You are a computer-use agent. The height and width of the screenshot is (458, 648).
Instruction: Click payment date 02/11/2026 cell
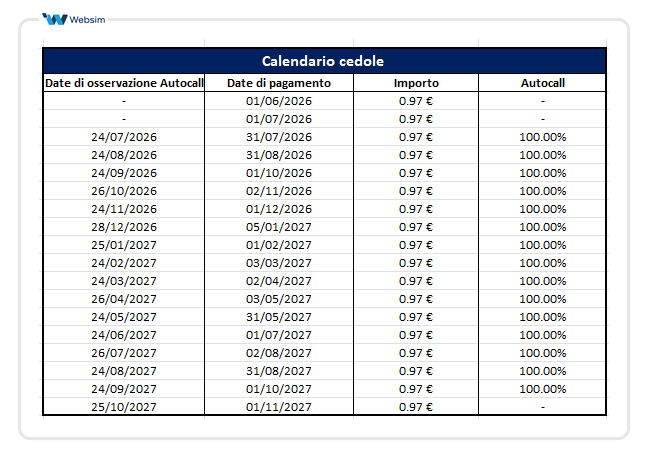pyautogui.click(x=279, y=191)
